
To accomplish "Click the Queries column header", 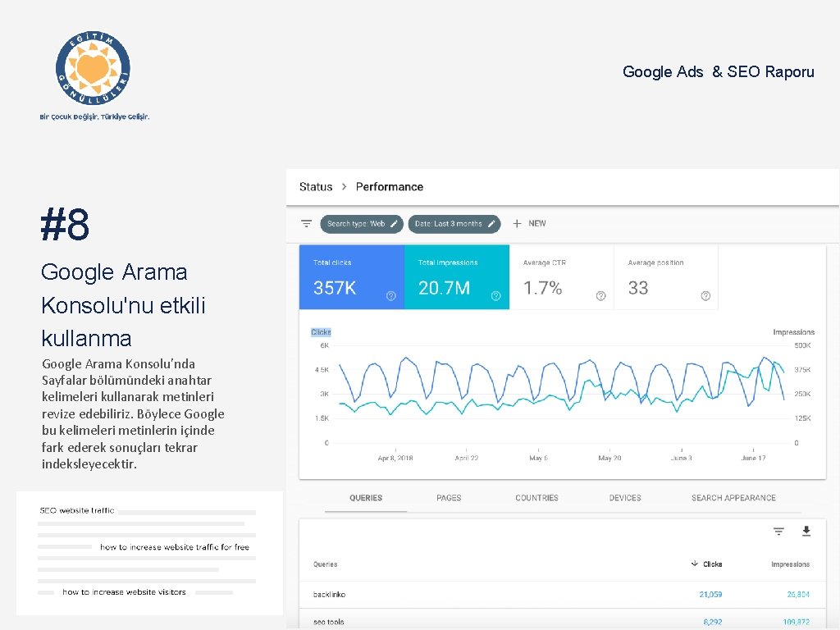I will click(x=325, y=564).
